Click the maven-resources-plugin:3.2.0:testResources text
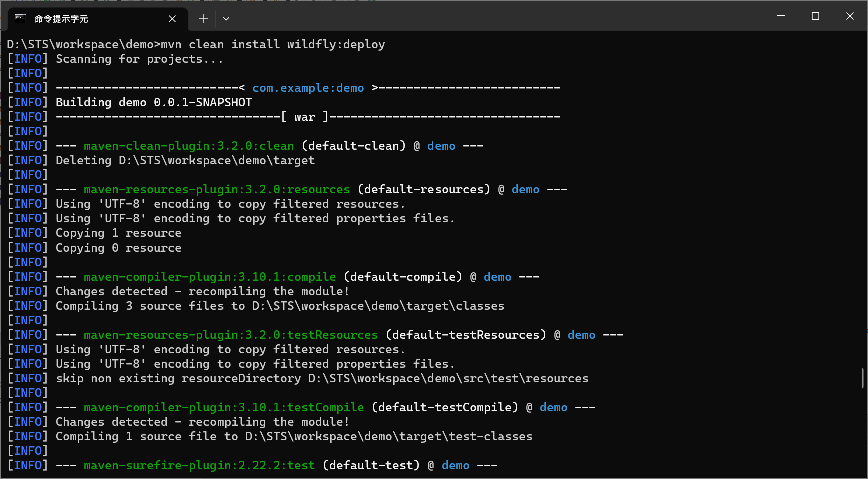This screenshot has width=868, height=479. pyautogui.click(x=230, y=335)
